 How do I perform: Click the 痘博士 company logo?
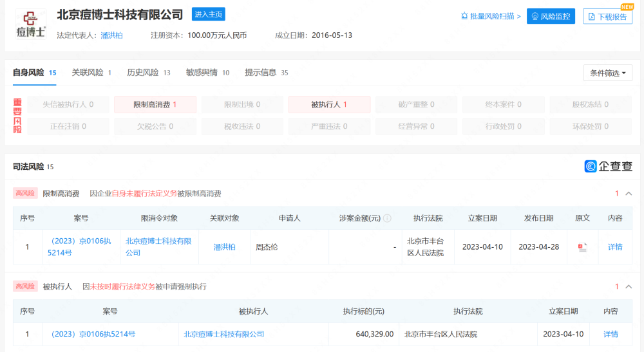coord(31,24)
